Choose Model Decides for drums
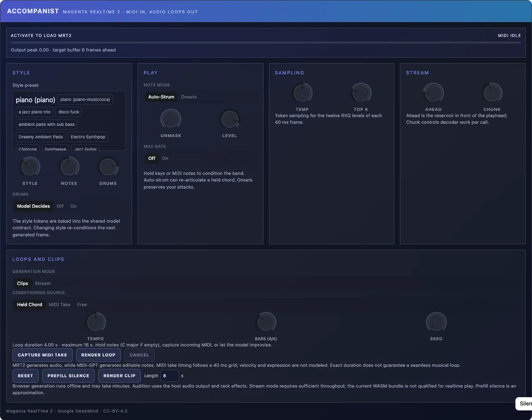The height and width of the screenshot is (420, 532). [33, 206]
